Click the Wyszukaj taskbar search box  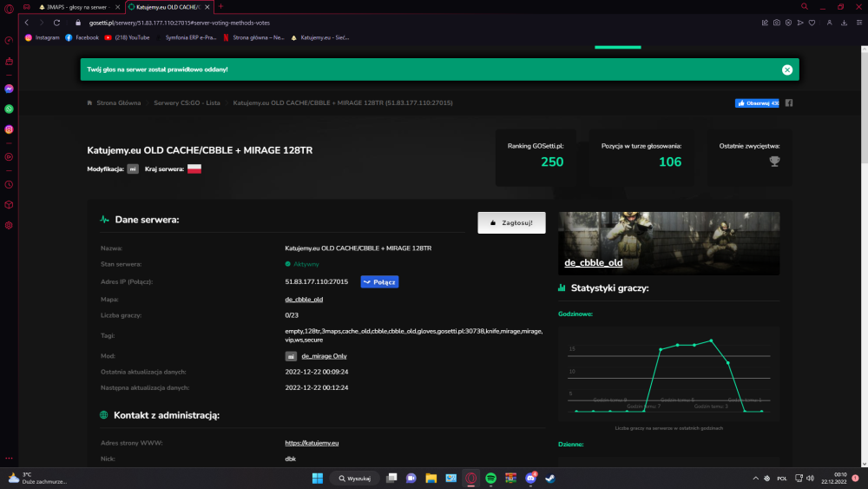[x=355, y=479]
